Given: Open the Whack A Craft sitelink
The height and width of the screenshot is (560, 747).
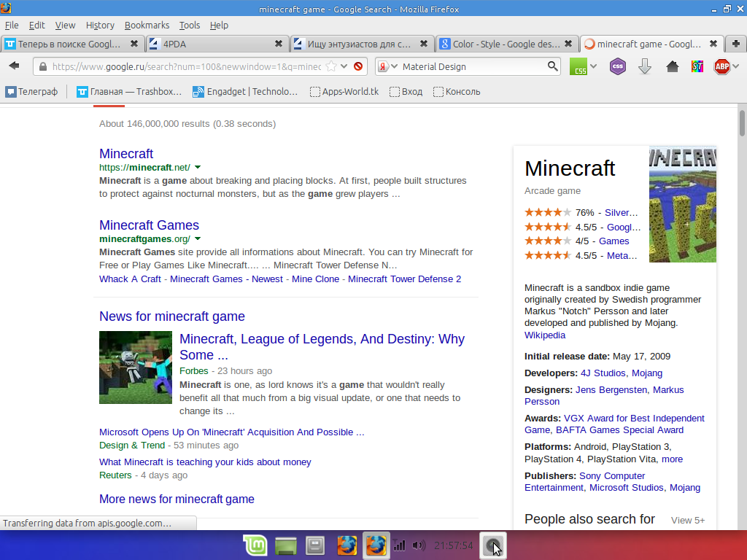Looking at the screenshot, I should pos(130,279).
